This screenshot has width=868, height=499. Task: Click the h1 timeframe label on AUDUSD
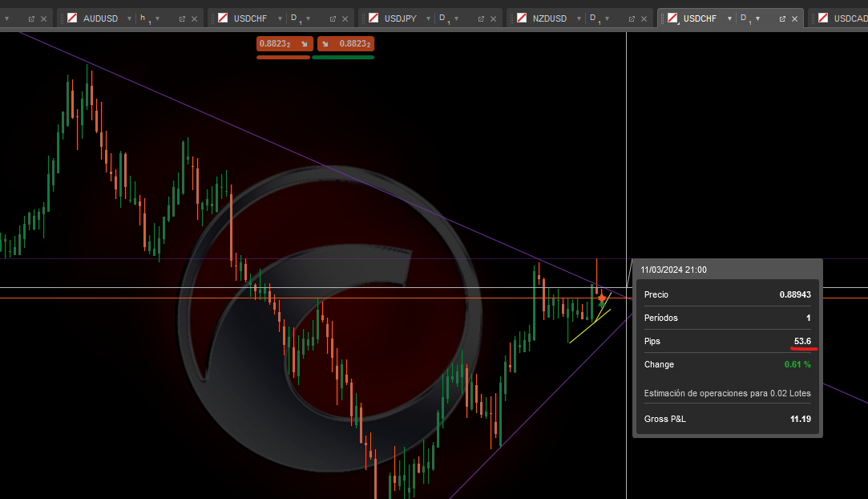[146, 18]
